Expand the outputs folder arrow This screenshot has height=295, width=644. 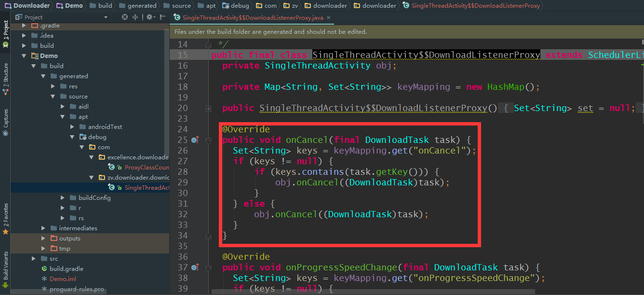[43, 238]
